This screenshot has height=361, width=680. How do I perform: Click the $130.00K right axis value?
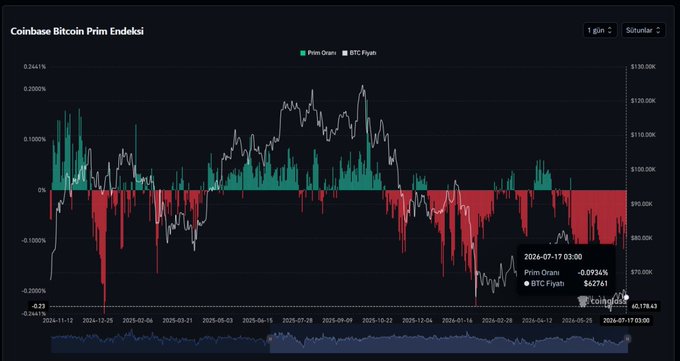644,67
